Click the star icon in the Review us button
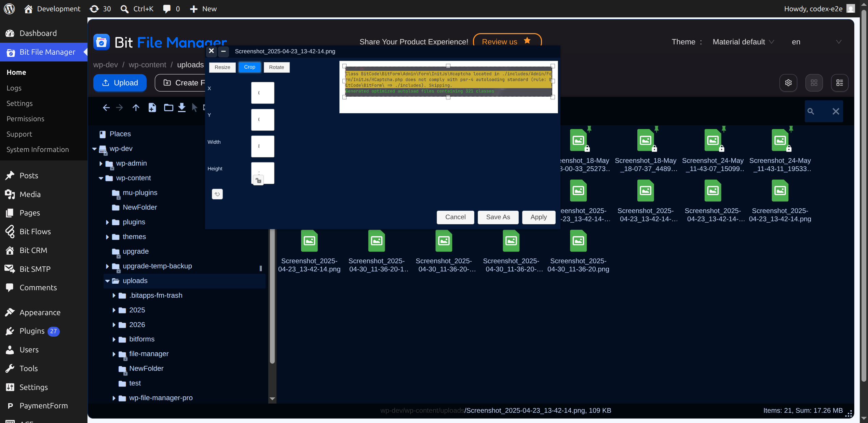This screenshot has height=423, width=868. (x=527, y=41)
